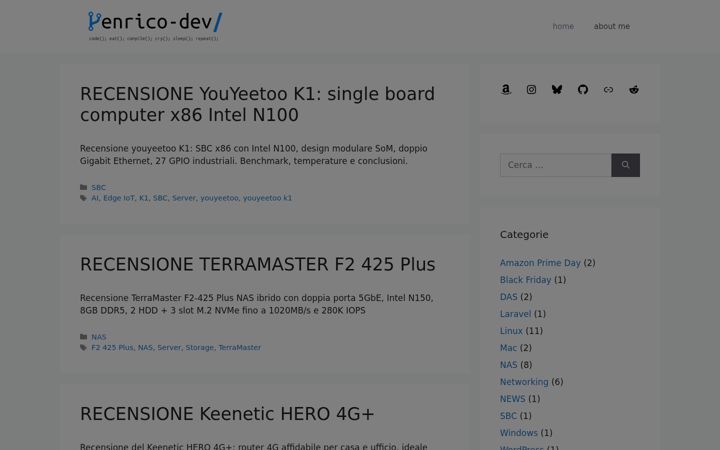Click the YouYeetoo K1 review excerpt text

coord(253,155)
